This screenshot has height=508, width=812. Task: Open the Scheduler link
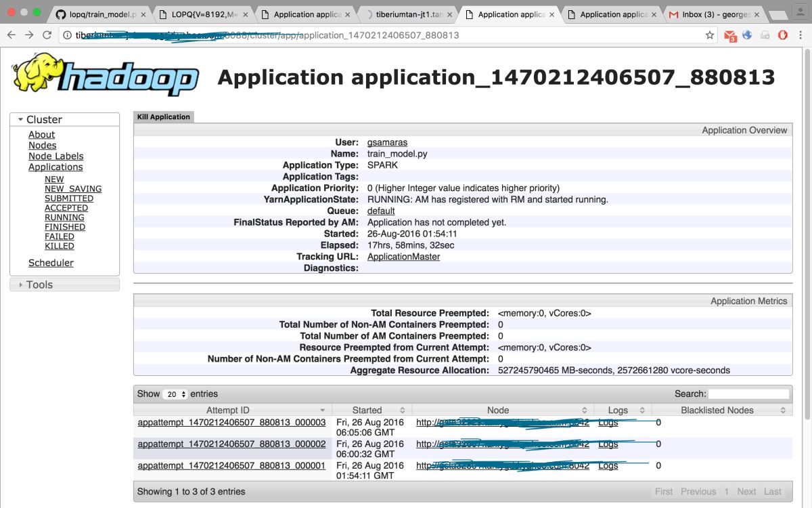tap(51, 263)
